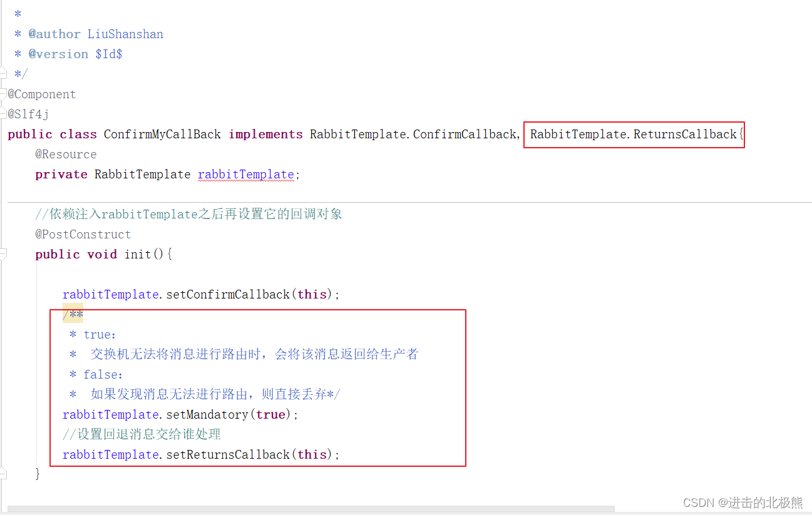Click the @Resource annotation

[x=66, y=155]
